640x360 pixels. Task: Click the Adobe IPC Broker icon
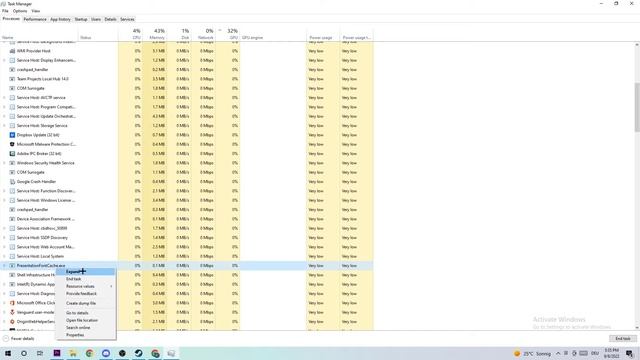click(12, 154)
